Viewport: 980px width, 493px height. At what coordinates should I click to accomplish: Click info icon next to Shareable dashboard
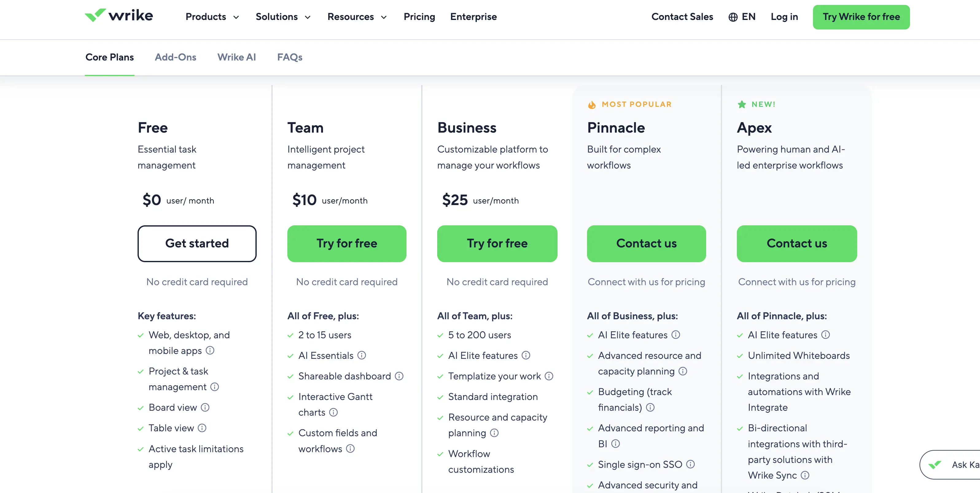point(399,376)
